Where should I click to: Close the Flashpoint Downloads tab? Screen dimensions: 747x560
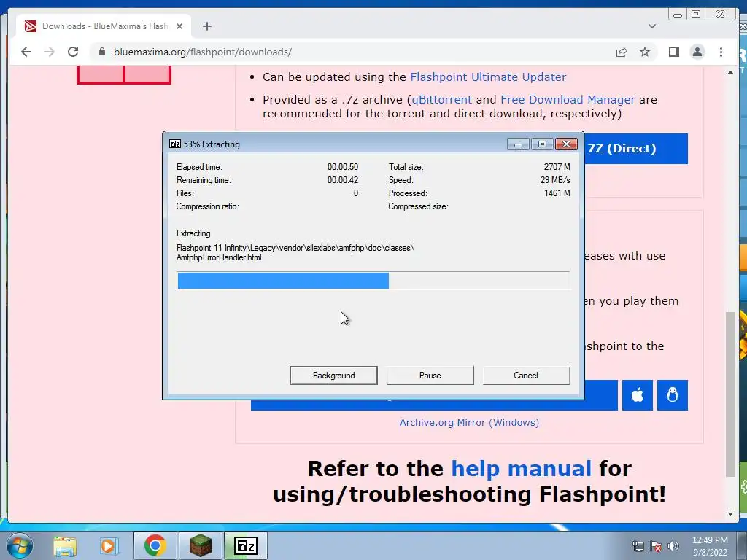pos(179,26)
